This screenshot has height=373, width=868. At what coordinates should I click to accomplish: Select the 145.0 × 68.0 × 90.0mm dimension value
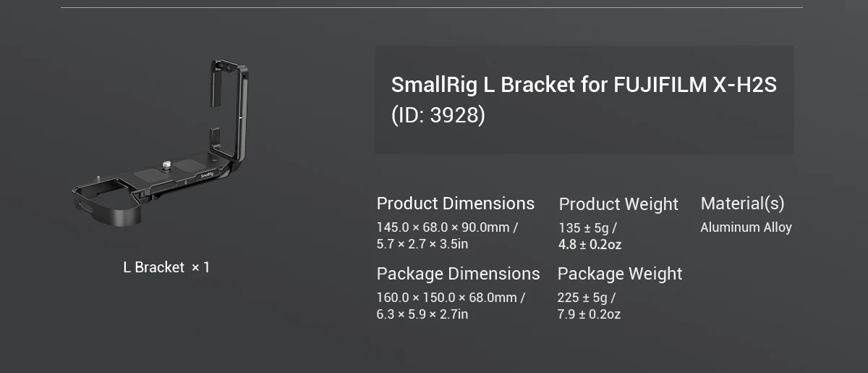point(446,227)
